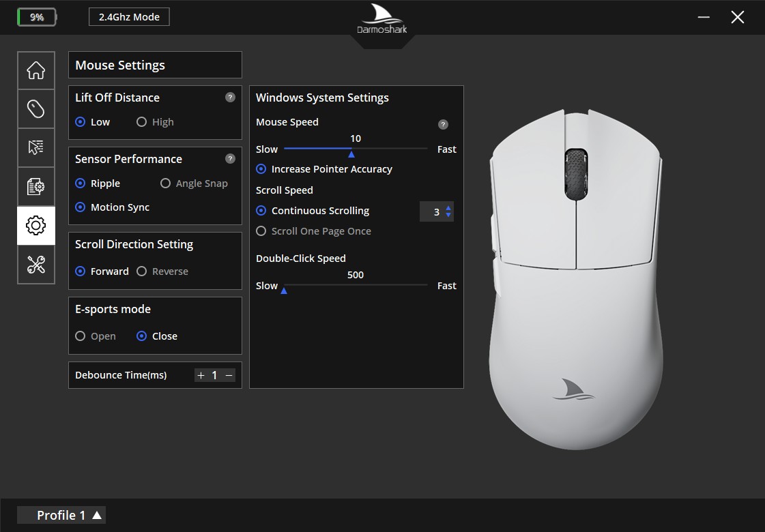Click the Darmoshark logo at top
This screenshot has height=532, width=765.
(382, 20)
